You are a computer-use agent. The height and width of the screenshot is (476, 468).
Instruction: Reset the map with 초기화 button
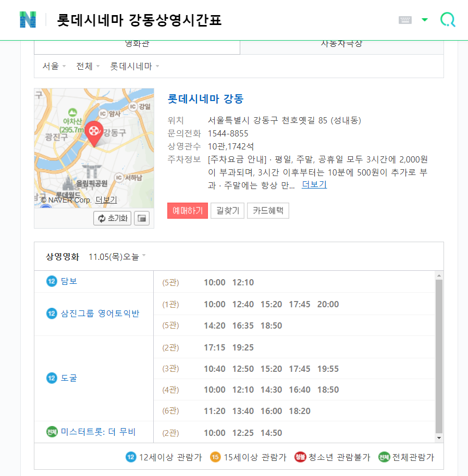point(113,218)
